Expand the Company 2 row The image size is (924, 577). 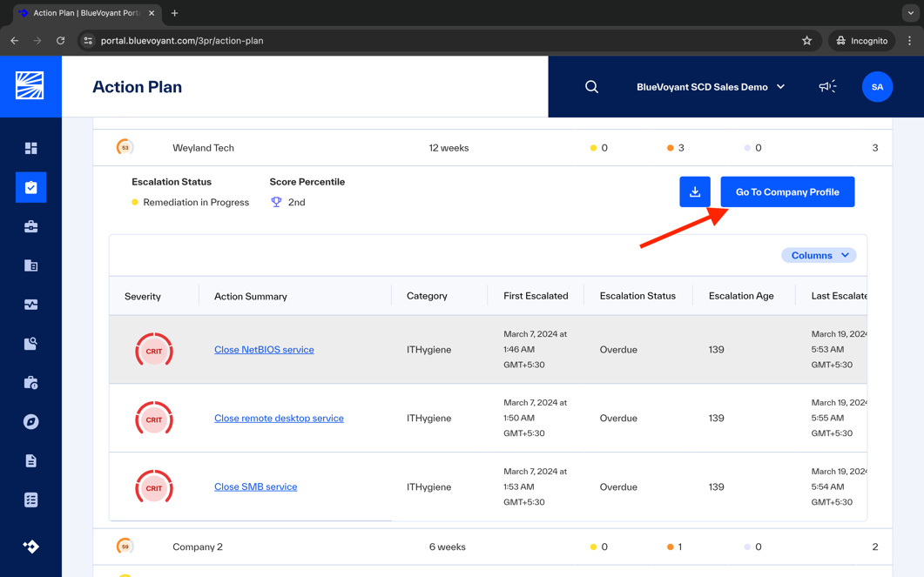(x=493, y=547)
